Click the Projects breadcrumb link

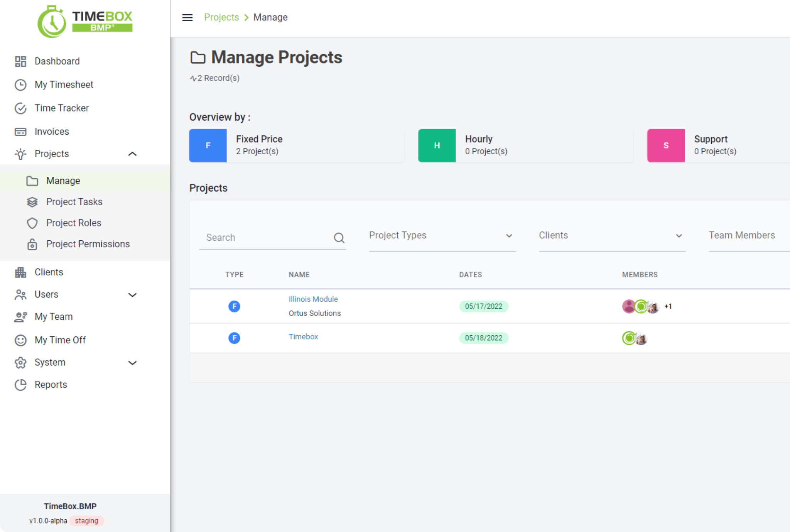click(221, 17)
